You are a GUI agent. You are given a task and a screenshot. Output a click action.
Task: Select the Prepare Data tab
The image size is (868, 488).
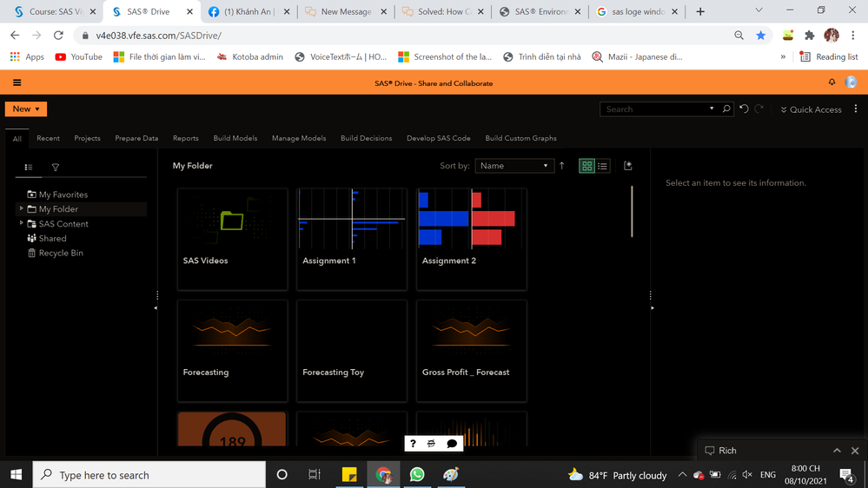tap(136, 138)
